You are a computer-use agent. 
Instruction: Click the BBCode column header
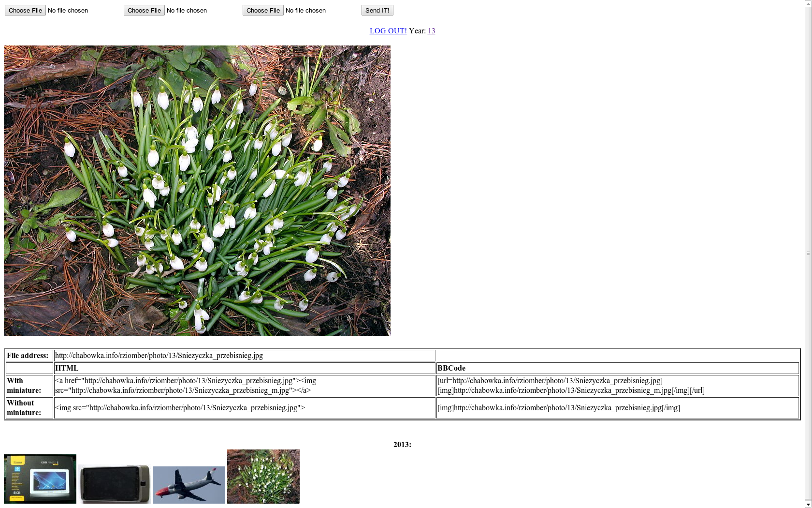(x=449, y=368)
